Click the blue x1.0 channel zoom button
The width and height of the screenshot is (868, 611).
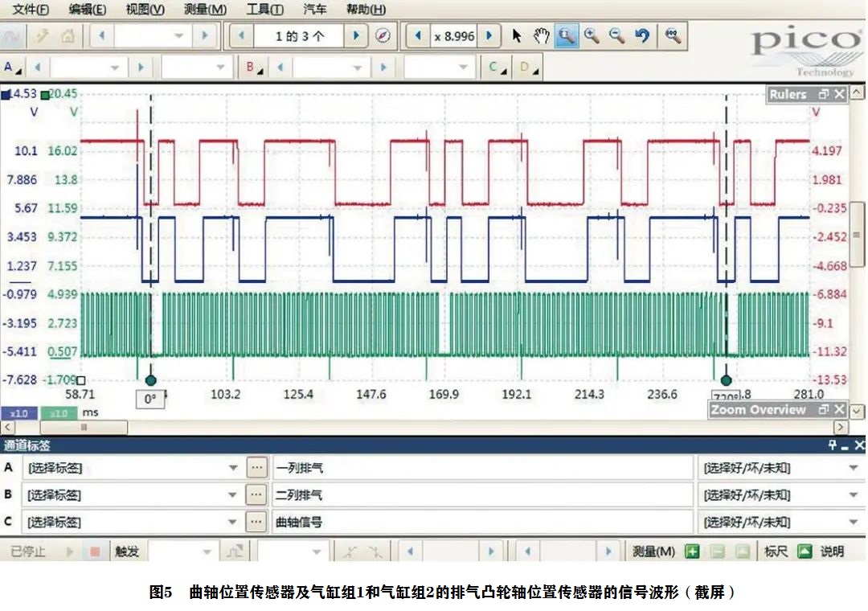18,413
